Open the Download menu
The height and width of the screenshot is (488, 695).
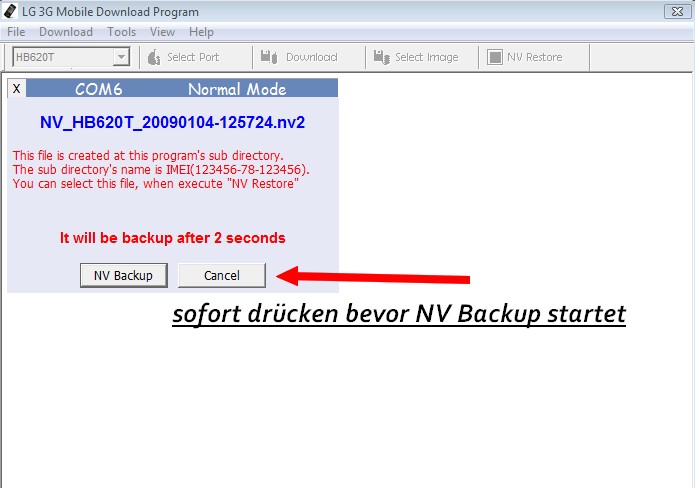click(x=66, y=32)
